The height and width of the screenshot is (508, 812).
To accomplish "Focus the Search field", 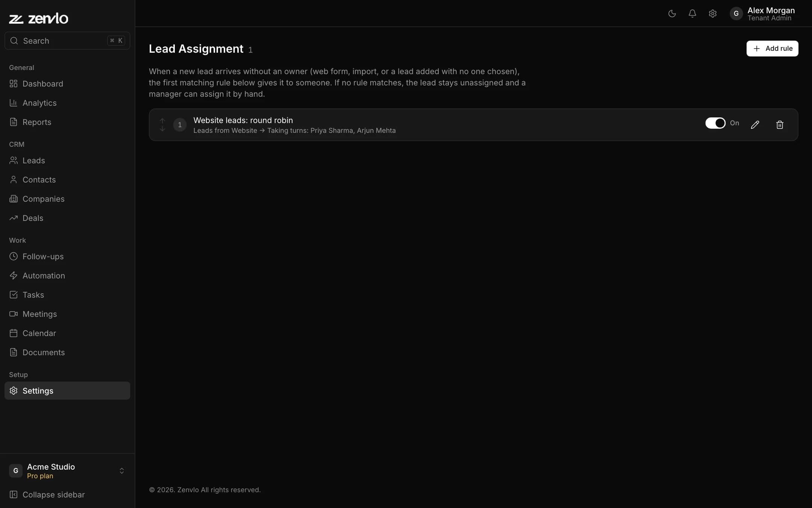I will (67, 41).
